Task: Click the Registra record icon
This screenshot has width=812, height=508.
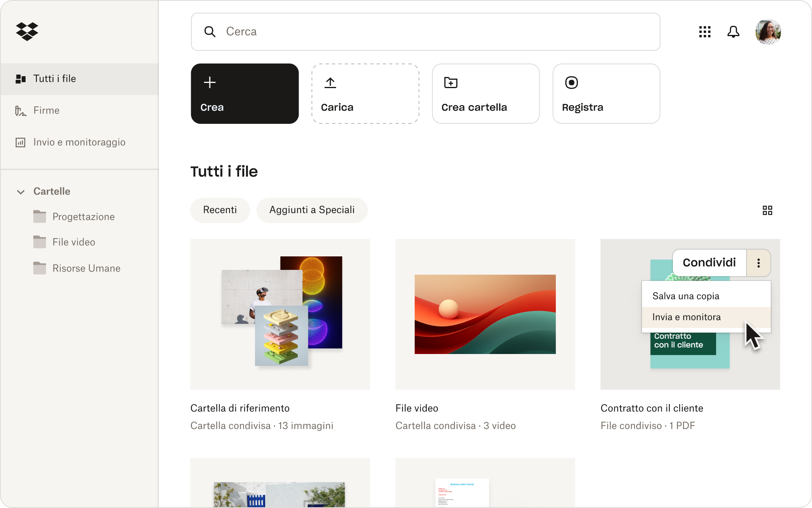Action: click(571, 82)
